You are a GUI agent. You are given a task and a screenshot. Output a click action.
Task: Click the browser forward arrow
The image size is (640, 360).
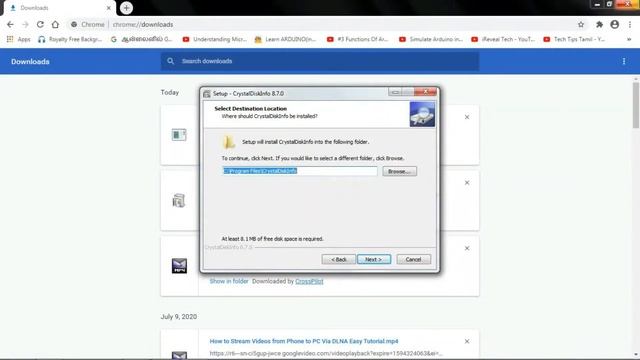[25, 24]
